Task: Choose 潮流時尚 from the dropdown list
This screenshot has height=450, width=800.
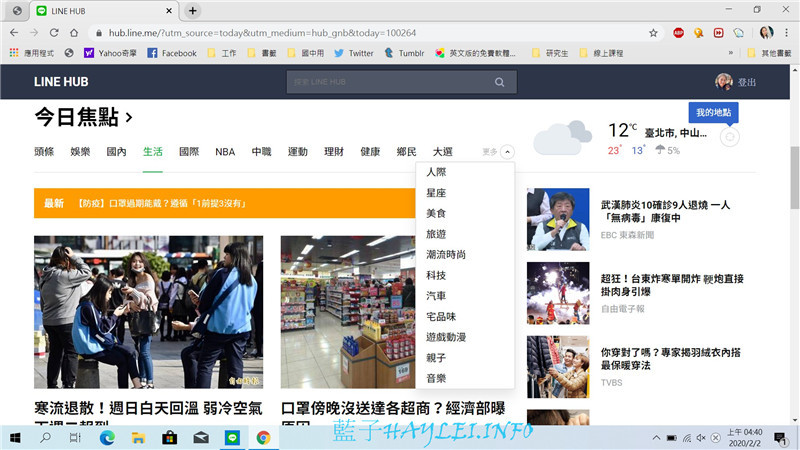Action: pyautogui.click(x=446, y=255)
